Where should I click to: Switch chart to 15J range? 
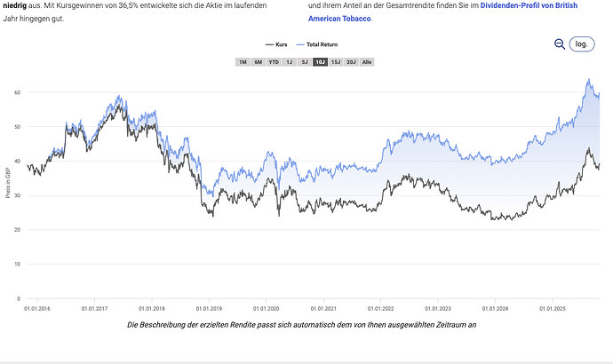[x=336, y=62]
